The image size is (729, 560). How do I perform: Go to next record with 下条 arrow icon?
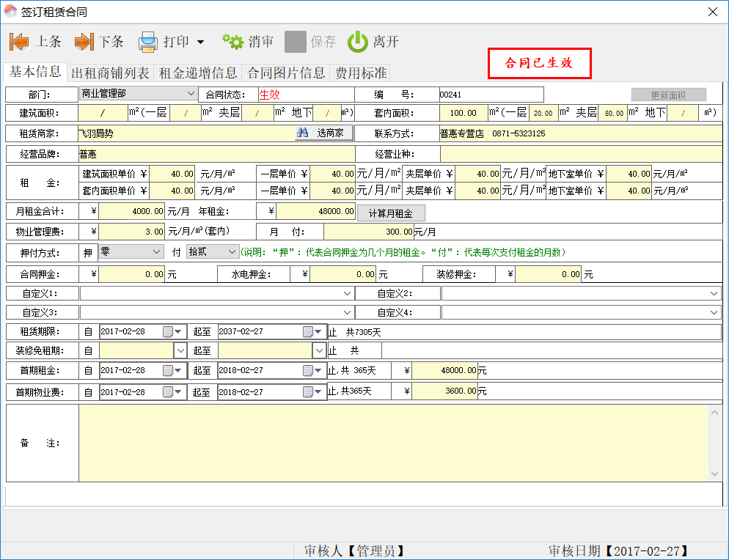84,42
